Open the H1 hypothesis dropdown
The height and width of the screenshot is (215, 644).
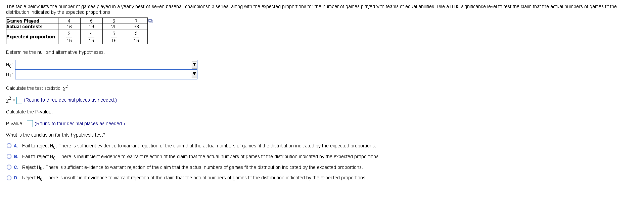click(106, 73)
